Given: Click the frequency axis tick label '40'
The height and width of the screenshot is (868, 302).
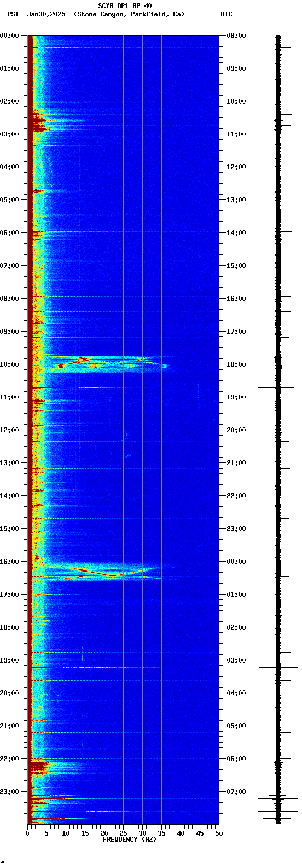Looking at the screenshot, I should point(181,833).
